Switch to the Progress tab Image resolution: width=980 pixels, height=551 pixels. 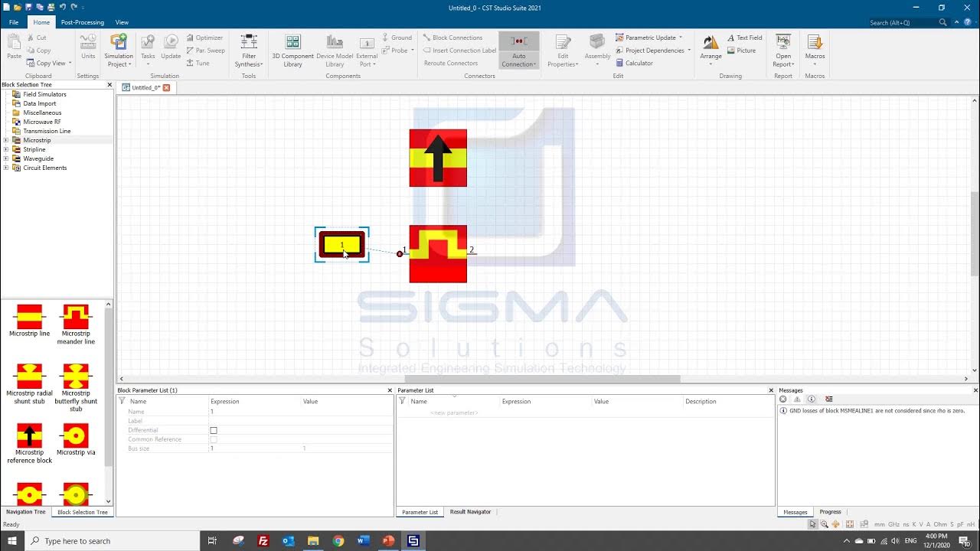(x=830, y=512)
